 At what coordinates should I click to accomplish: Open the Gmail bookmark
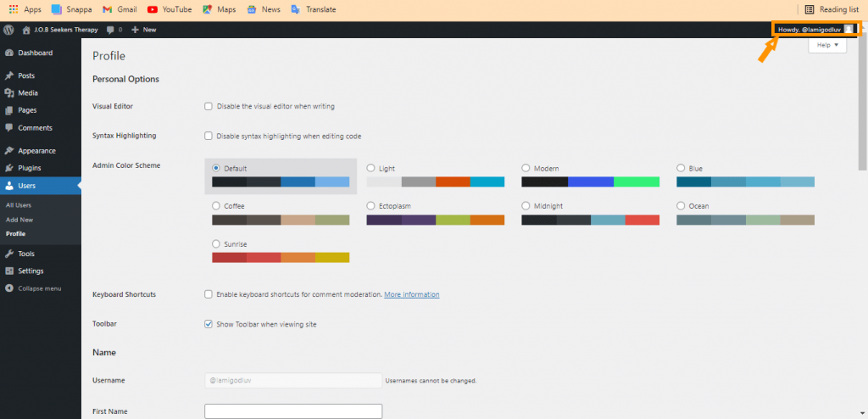(x=120, y=9)
